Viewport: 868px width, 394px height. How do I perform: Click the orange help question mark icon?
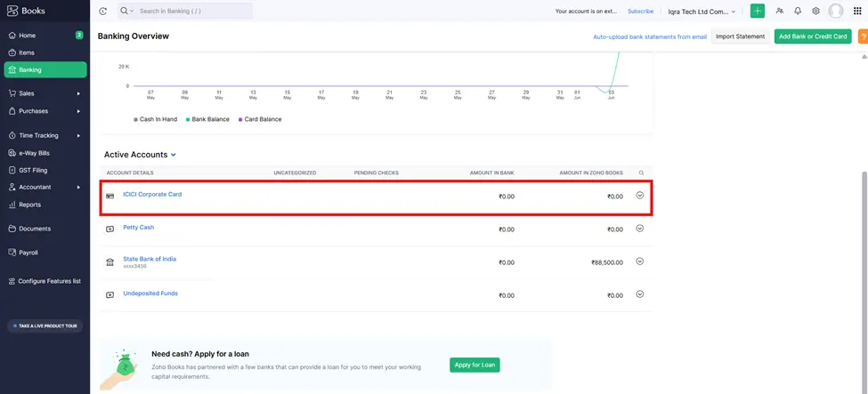[x=863, y=36]
